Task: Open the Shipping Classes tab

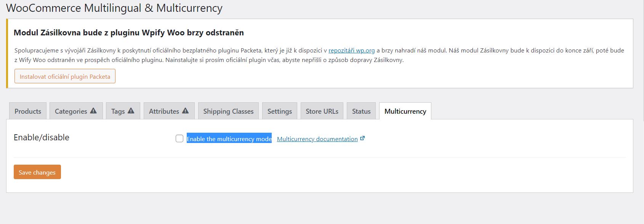Action: coord(228,111)
